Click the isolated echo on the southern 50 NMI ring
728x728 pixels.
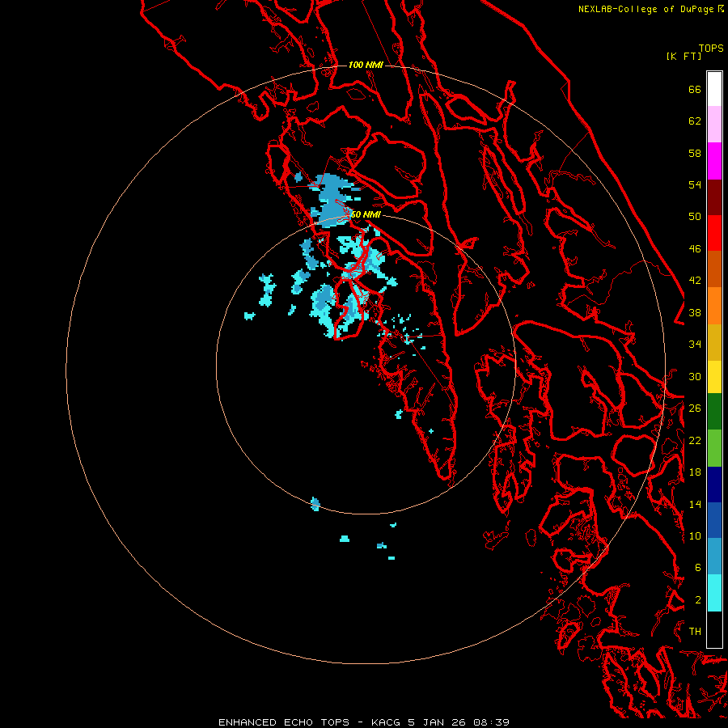[315, 504]
